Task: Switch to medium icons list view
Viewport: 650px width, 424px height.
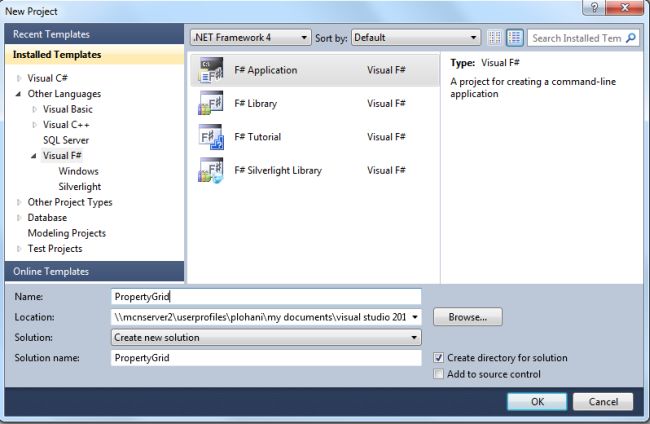Action: (x=514, y=38)
